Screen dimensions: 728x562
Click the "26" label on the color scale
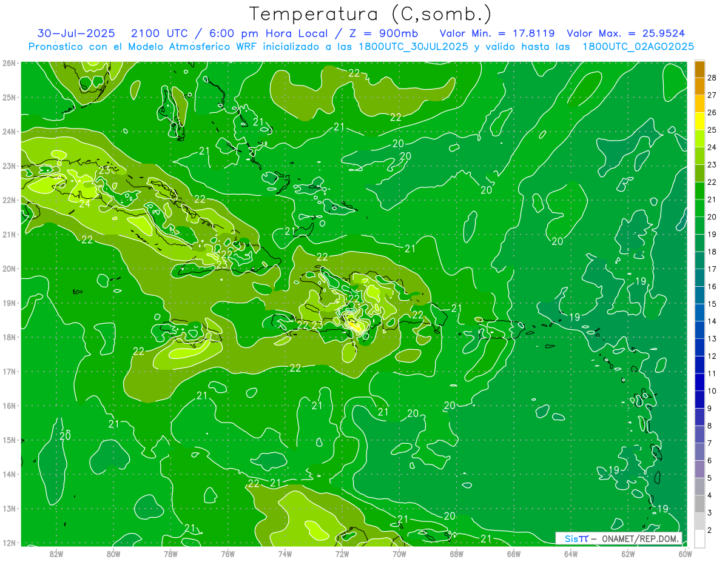coord(712,113)
